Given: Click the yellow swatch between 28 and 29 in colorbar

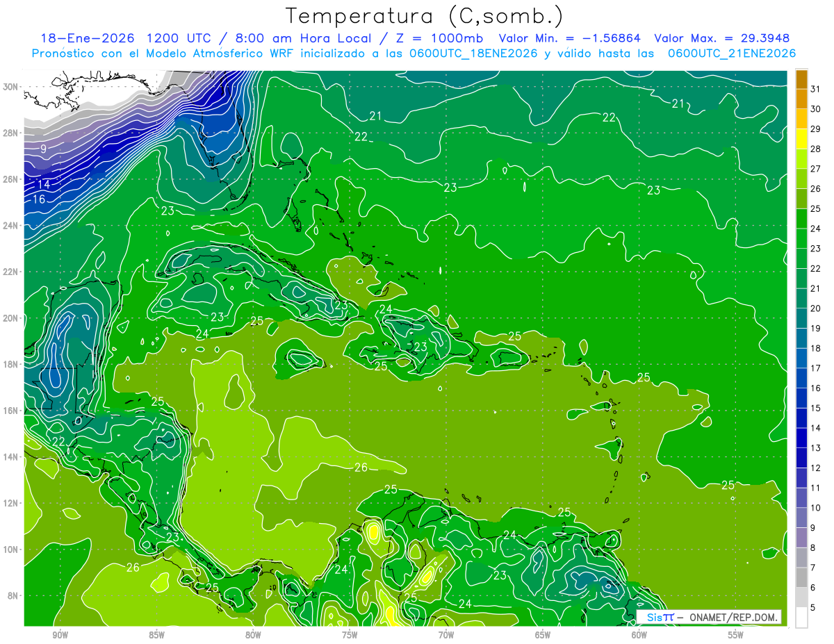Looking at the screenshot, I should pos(801,139).
